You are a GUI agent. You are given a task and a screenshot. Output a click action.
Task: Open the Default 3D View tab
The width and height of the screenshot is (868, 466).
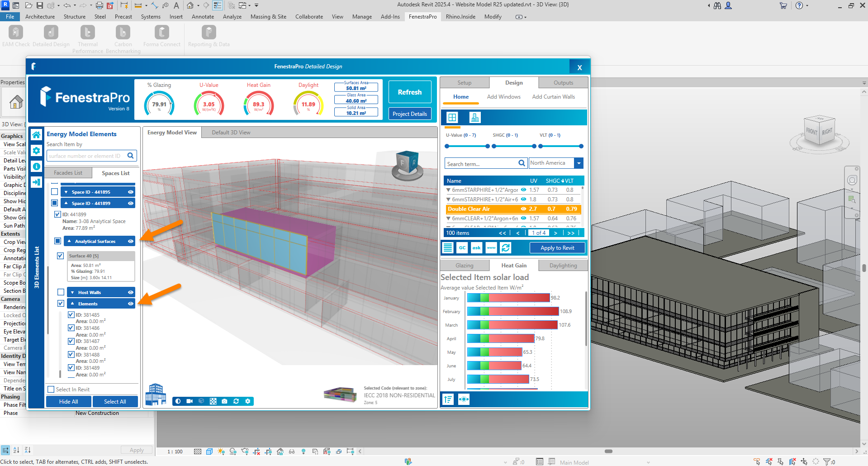tap(231, 133)
